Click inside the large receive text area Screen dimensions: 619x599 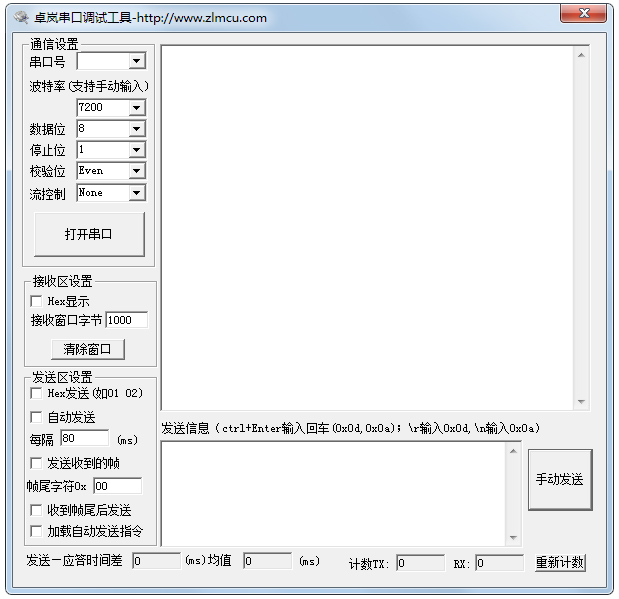tap(368, 228)
